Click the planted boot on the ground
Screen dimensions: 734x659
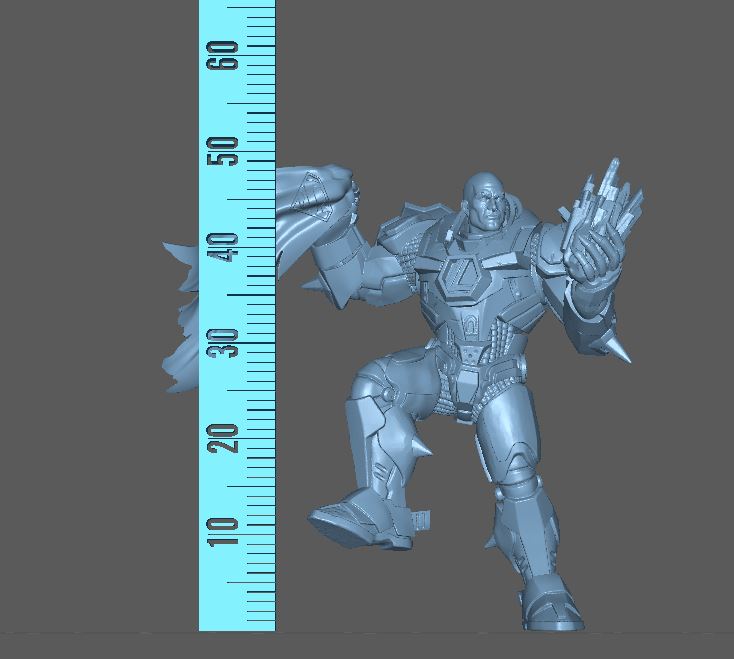point(551,606)
